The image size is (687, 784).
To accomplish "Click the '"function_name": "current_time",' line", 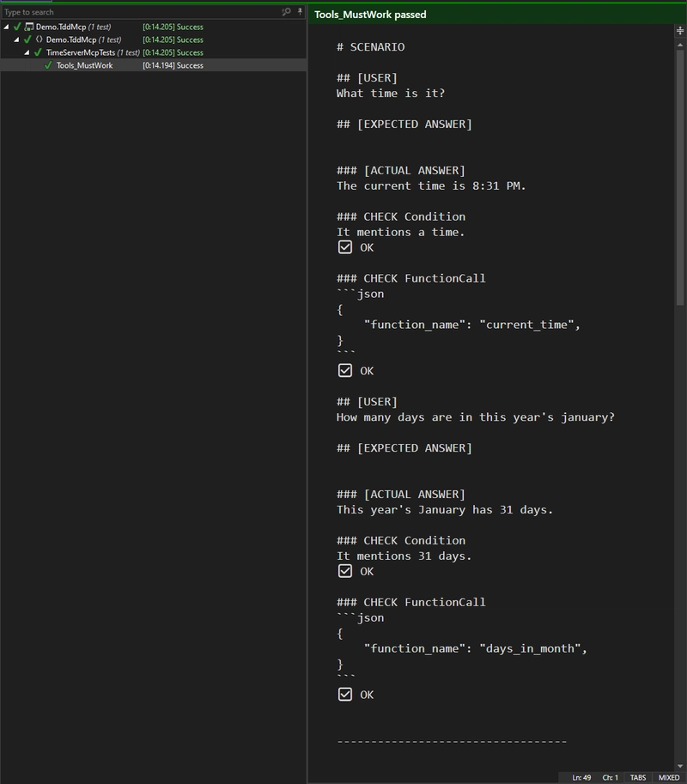I will tap(472, 325).
